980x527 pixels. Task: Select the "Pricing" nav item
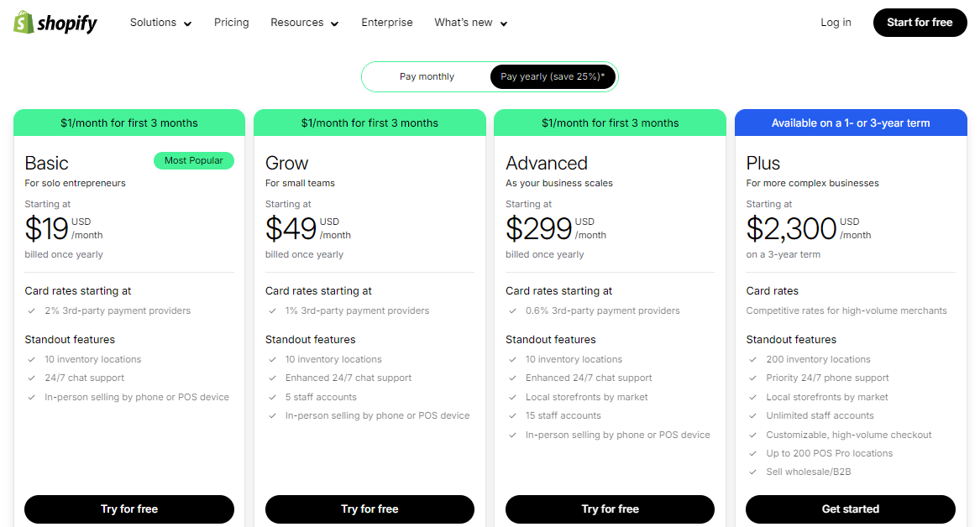(x=231, y=23)
